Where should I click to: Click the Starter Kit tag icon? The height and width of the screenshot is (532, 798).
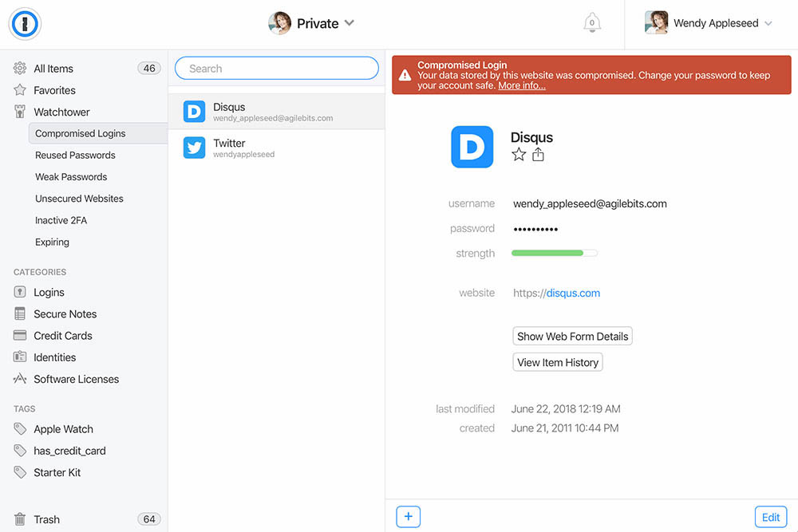[20, 472]
